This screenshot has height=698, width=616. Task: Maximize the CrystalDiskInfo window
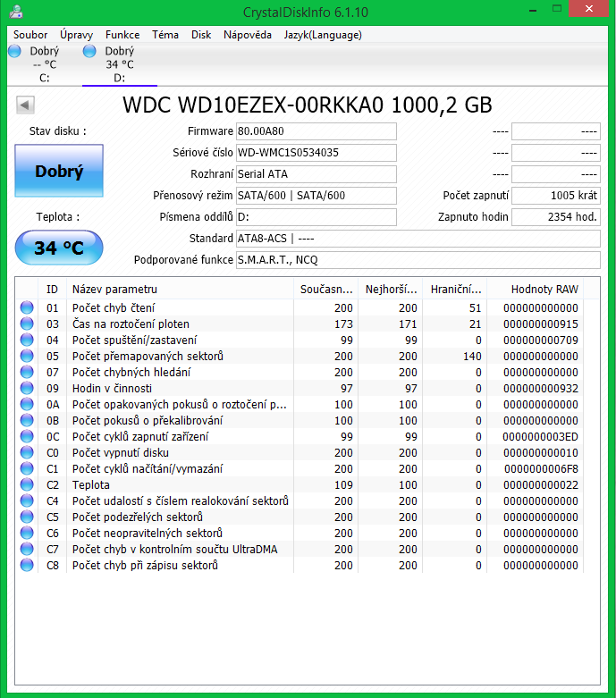tap(557, 9)
